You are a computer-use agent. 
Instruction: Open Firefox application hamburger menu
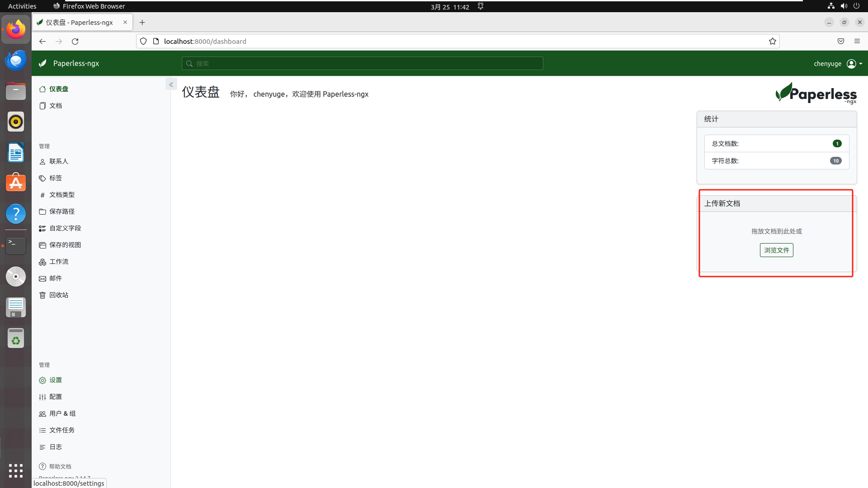(x=857, y=41)
